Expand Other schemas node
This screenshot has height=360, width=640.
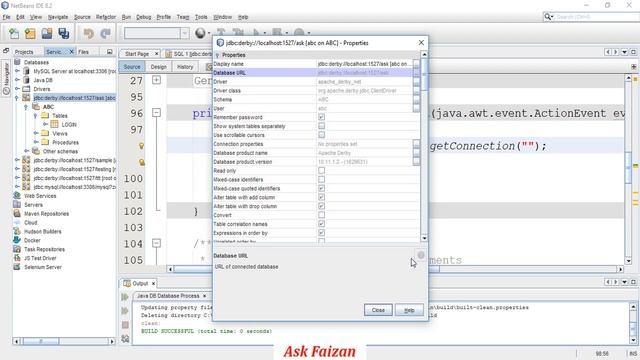[27, 151]
